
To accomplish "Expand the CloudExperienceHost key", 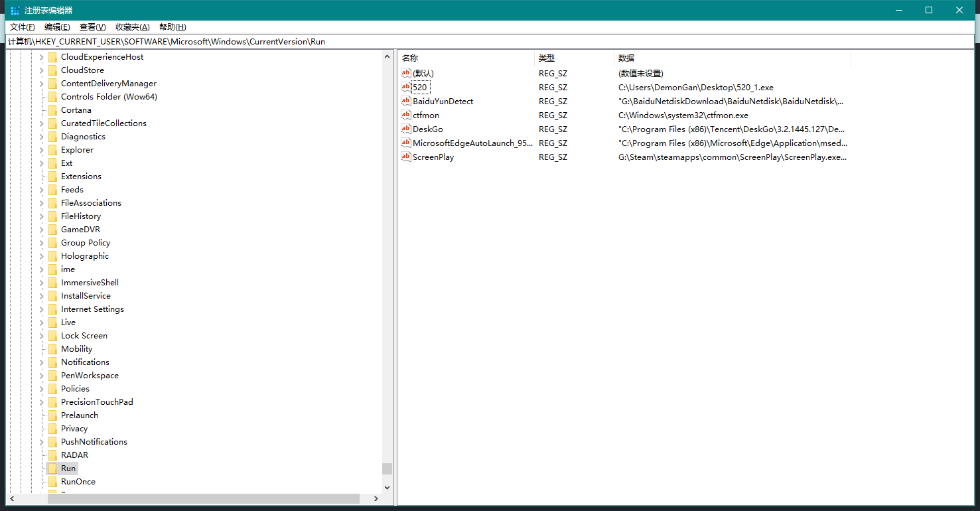I will (x=41, y=56).
